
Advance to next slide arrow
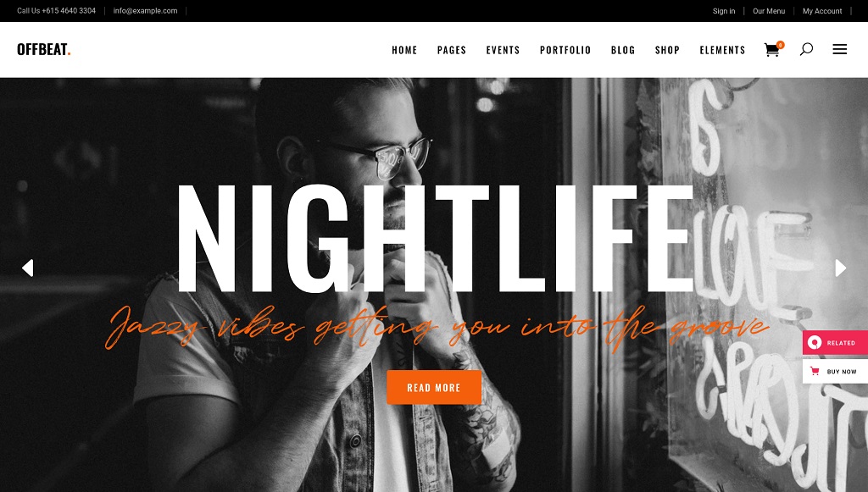(x=840, y=268)
